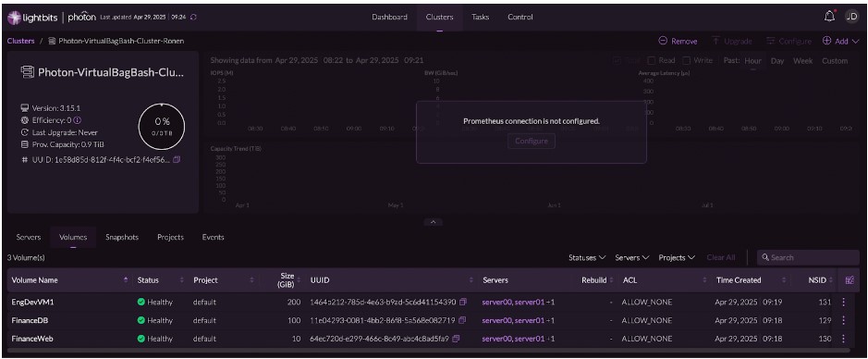
Task: Switch to the Events tab
Action: 214,237
